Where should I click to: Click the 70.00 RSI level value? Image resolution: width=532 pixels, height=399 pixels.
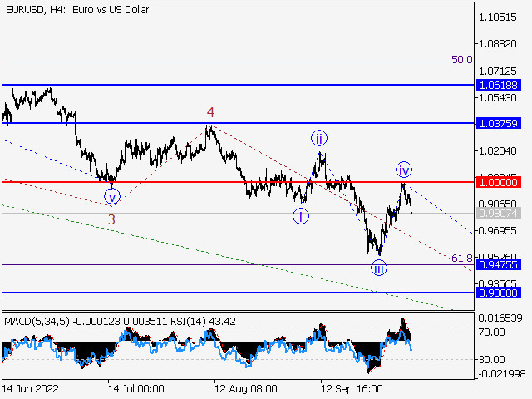click(x=493, y=332)
